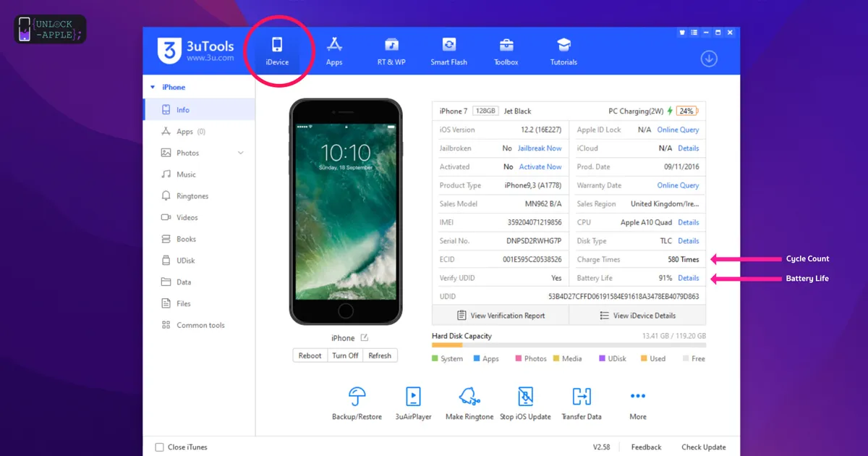The image size is (868, 456).
Task: Click the UDisk purple legend swatch
Action: pyautogui.click(x=602, y=358)
